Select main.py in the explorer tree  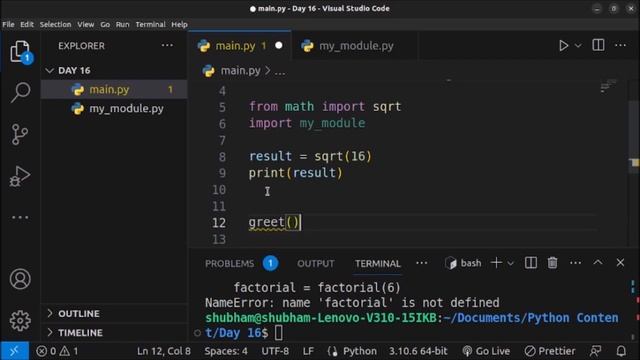click(114, 89)
